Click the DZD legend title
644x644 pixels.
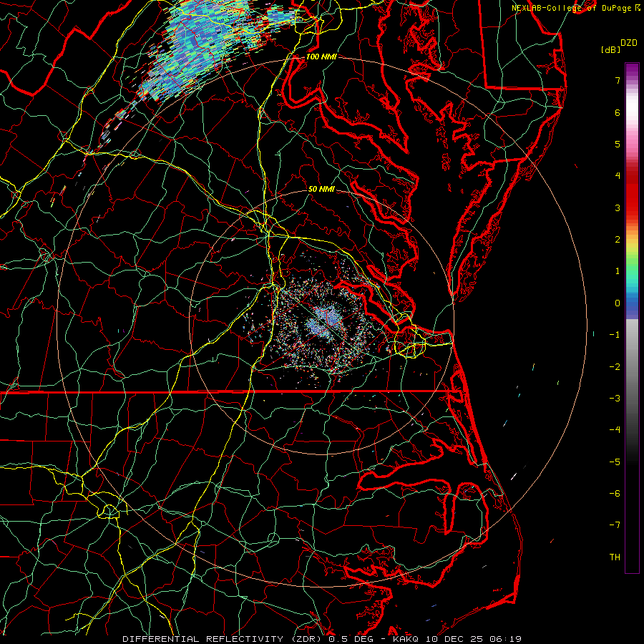pos(629,43)
